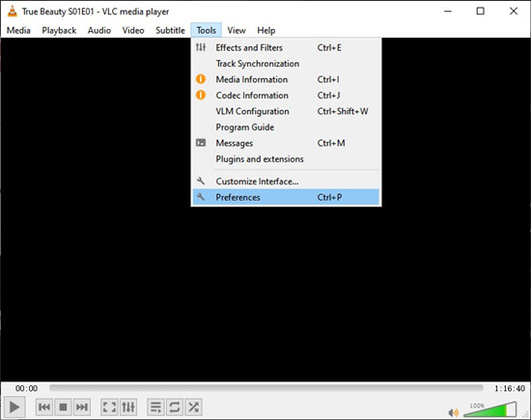The height and width of the screenshot is (420, 531).
Task: Open Track Synchronization
Action: (286, 64)
